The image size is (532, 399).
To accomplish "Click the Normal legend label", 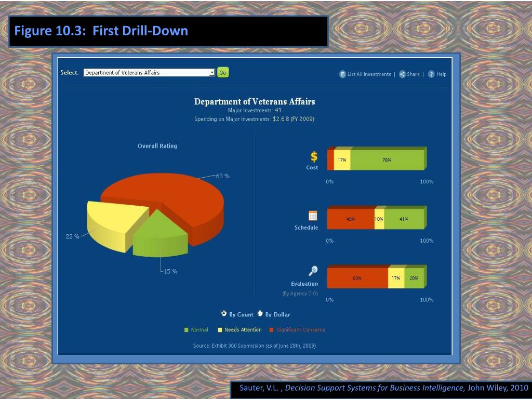I will pyautogui.click(x=199, y=330).
